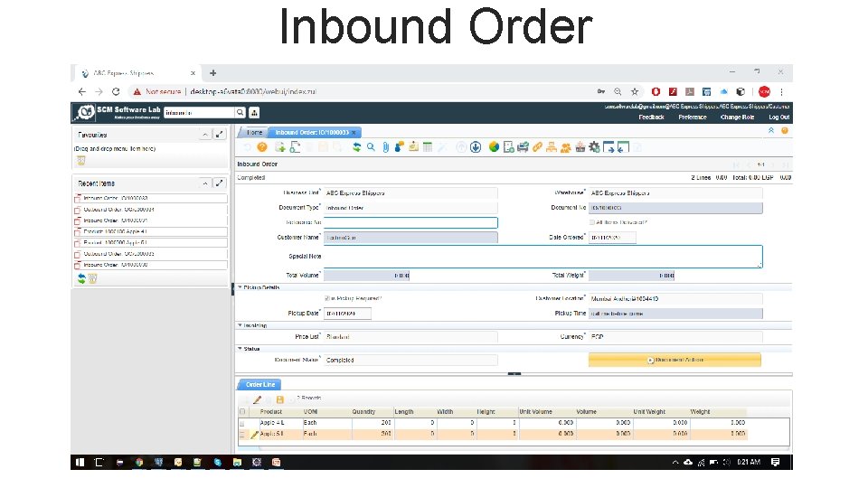Image resolution: width=868 pixels, height=488 pixels.
Task: Reload the page in Chrome
Action: pos(116,92)
